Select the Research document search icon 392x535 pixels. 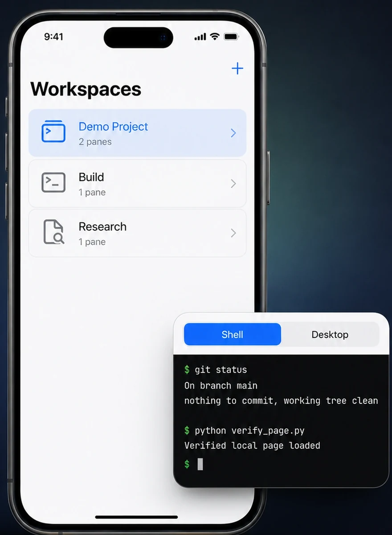click(54, 232)
